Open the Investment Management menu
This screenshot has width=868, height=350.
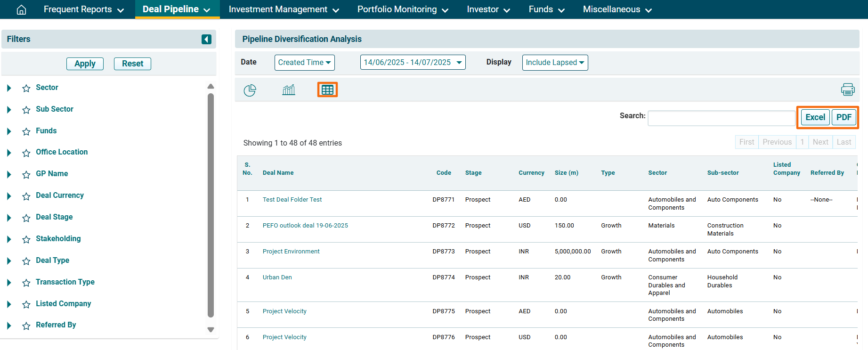pyautogui.click(x=284, y=9)
